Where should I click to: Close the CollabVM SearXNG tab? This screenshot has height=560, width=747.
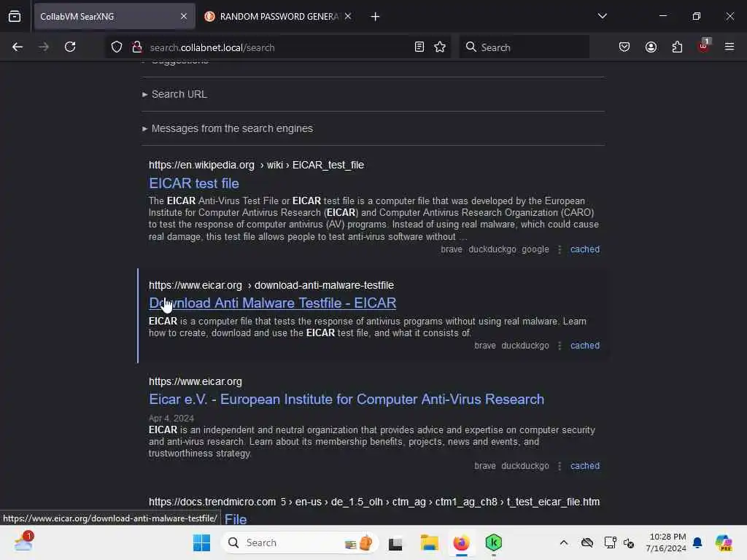pyautogui.click(x=184, y=16)
